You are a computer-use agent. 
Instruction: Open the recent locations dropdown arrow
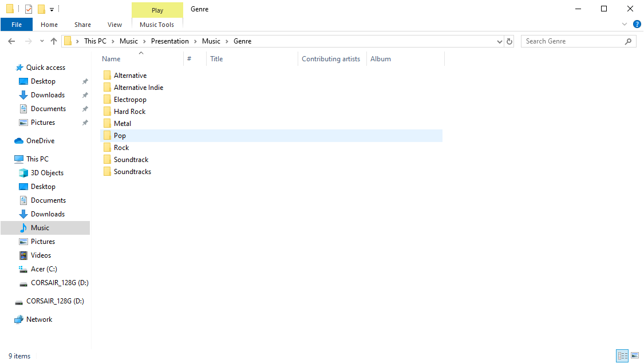pyautogui.click(x=42, y=41)
